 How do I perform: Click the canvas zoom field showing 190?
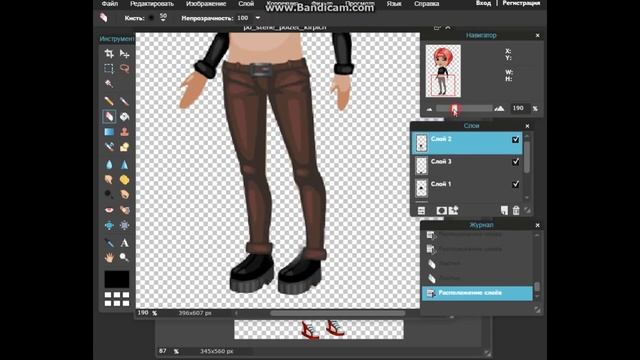[x=143, y=313]
